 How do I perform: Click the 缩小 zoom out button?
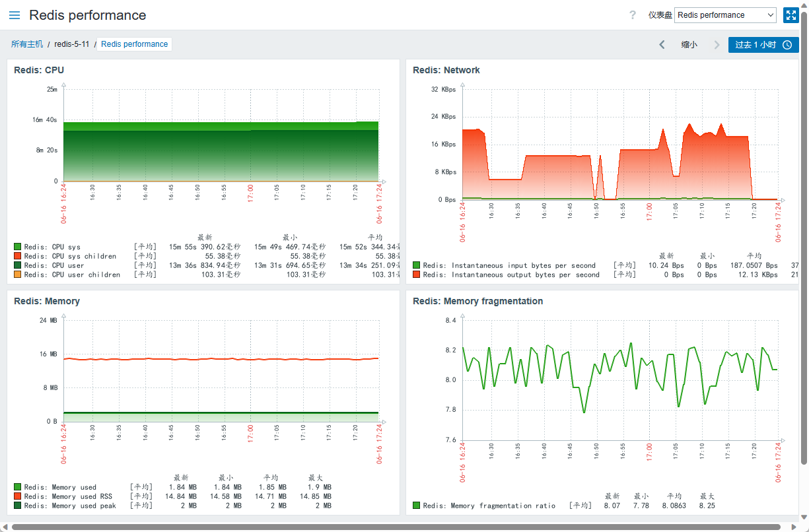(x=689, y=45)
